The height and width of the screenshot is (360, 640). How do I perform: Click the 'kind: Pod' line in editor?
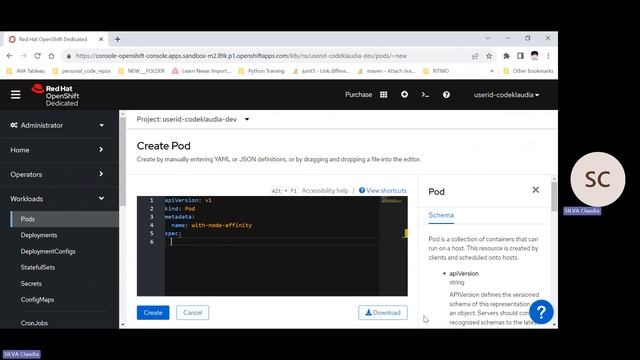click(x=180, y=209)
